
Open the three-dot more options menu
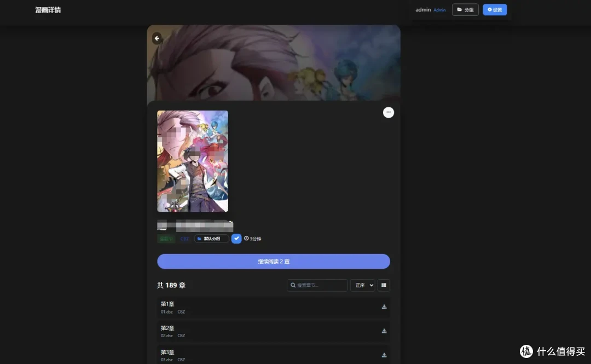coord(388,112)
